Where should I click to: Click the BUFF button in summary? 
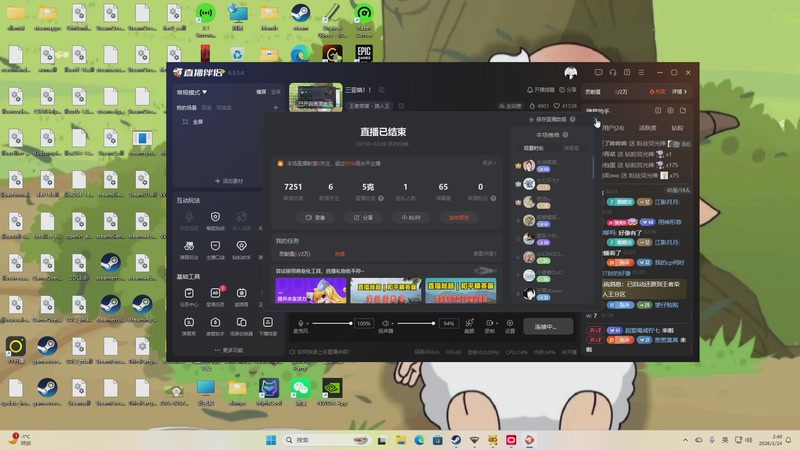pos(411,217)
